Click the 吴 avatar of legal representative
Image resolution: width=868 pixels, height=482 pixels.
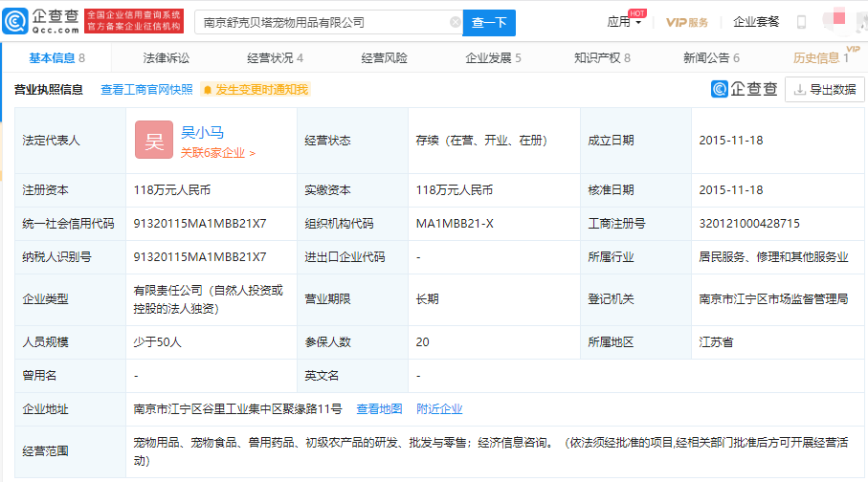pyautogui.click(x=154, y=140)
